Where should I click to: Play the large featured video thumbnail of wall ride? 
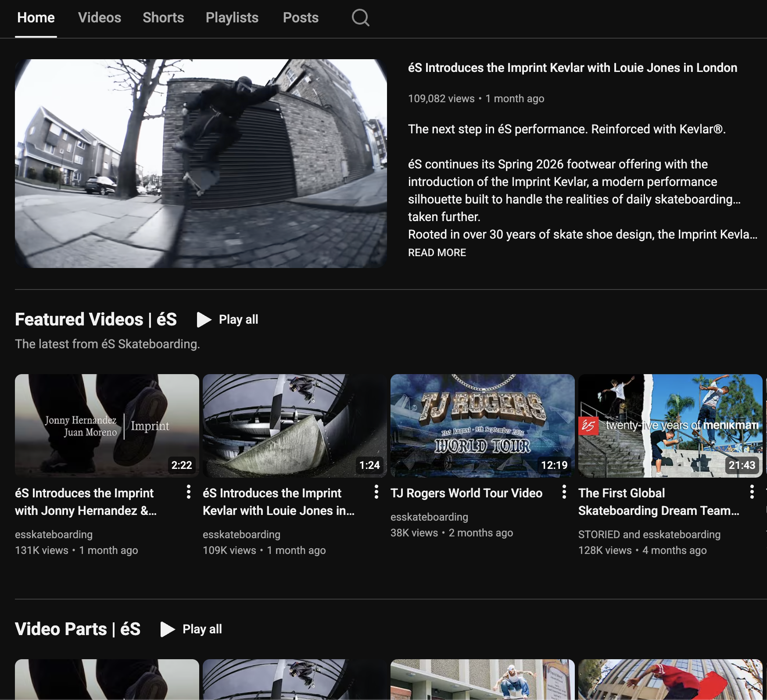201,164
